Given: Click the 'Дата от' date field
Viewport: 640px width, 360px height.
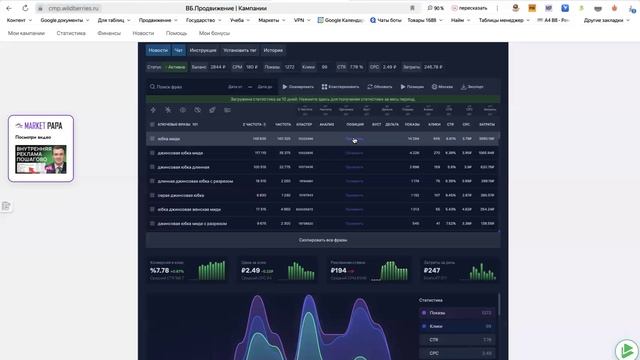Looking at the screenshot, I should 235,87.
